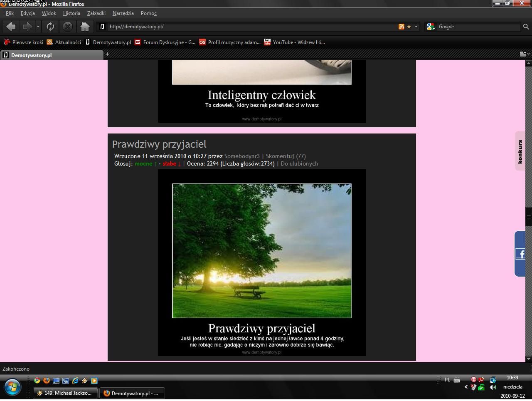
Task: Vote słabe on Prawdziwy przyjaciel
Action: coord(172,164)
